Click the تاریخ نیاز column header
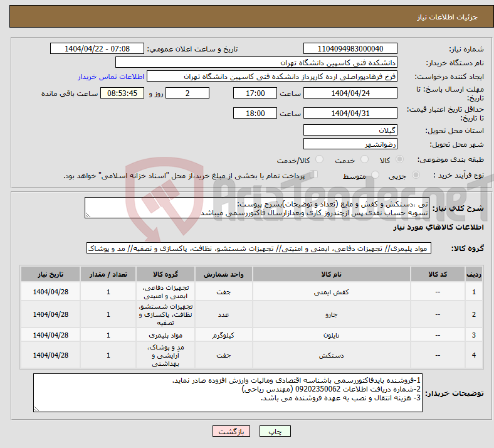 (x=50, y=274)
